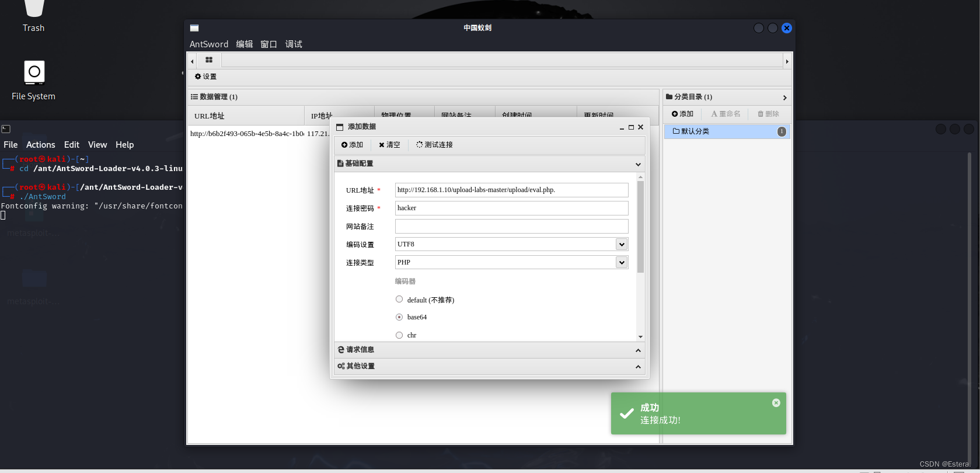Image resolution: width=980 pixels, height=473 pixels.
Task: Click the URL地址 input field
Action: click(512, 190)
